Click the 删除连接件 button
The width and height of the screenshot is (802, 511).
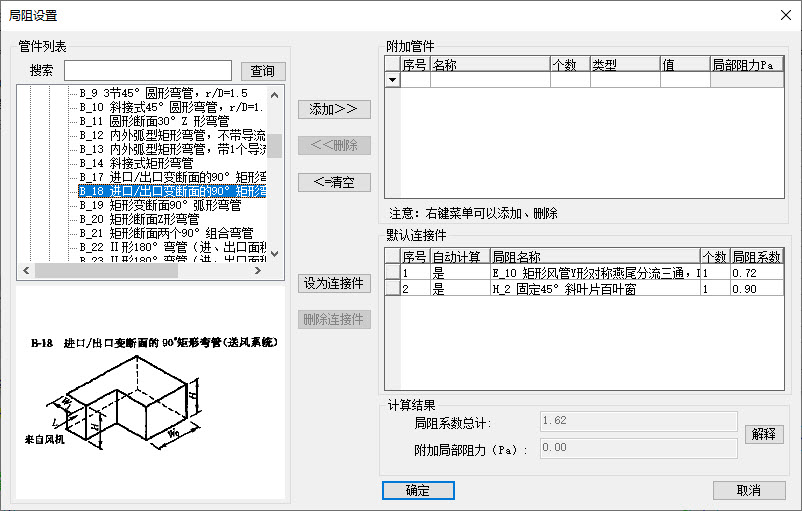(x=334, y=319)
